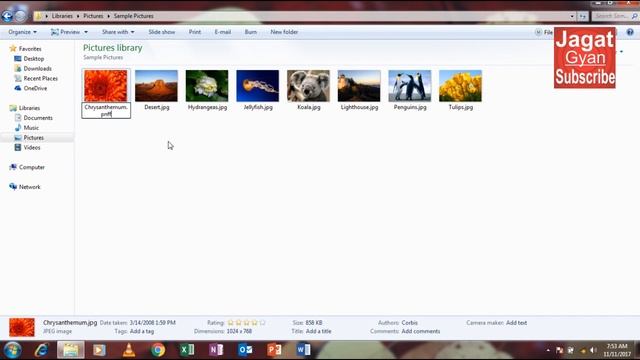Image resolution: width=640 pixels, height=360 pixels.
Task: Click Burn in the toolbar
Action: [x=251, y=32]
